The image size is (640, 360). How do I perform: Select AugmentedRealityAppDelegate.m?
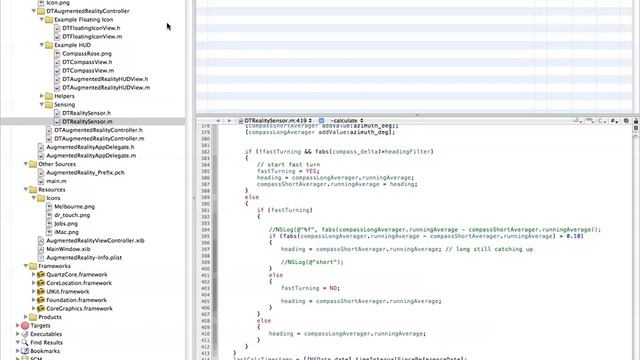click(x=91, y=156)
